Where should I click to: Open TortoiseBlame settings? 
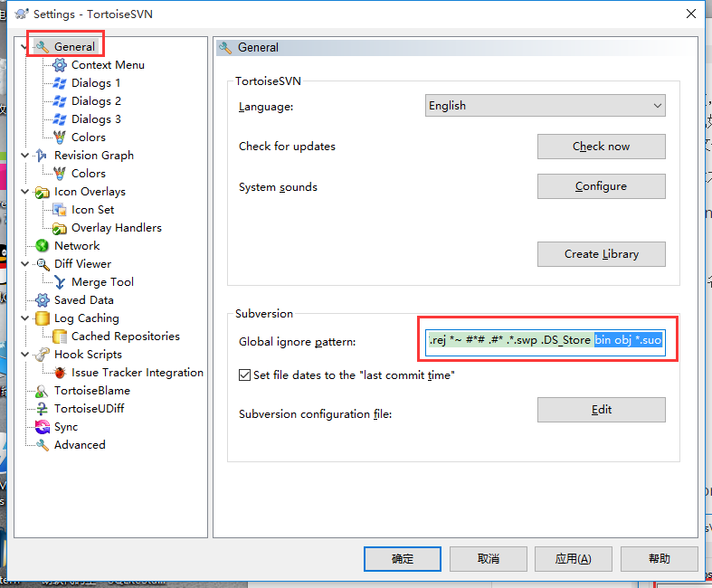point(92,391)
